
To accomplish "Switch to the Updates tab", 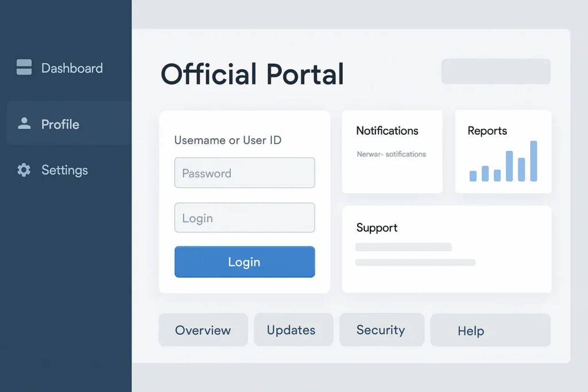I will [291, 330].
